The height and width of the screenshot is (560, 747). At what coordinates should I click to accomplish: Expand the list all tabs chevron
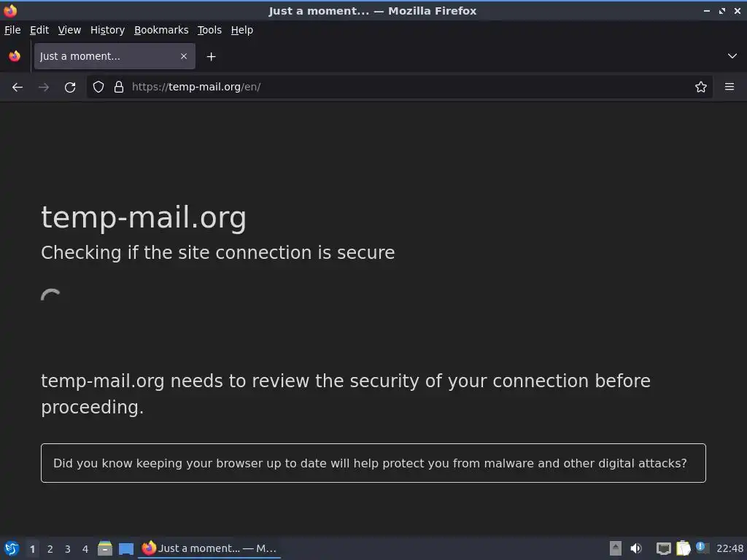click(732, 56)
